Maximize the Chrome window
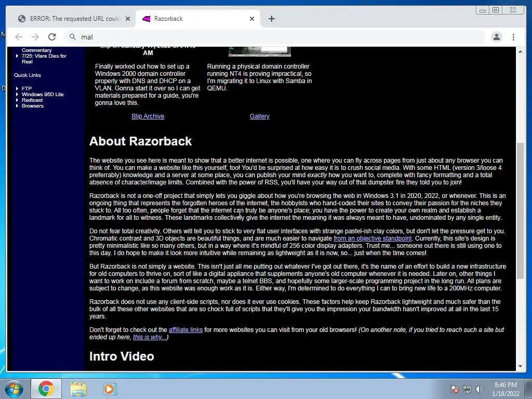This screenshot has height=399, width=532. click(x=496, y=10)
